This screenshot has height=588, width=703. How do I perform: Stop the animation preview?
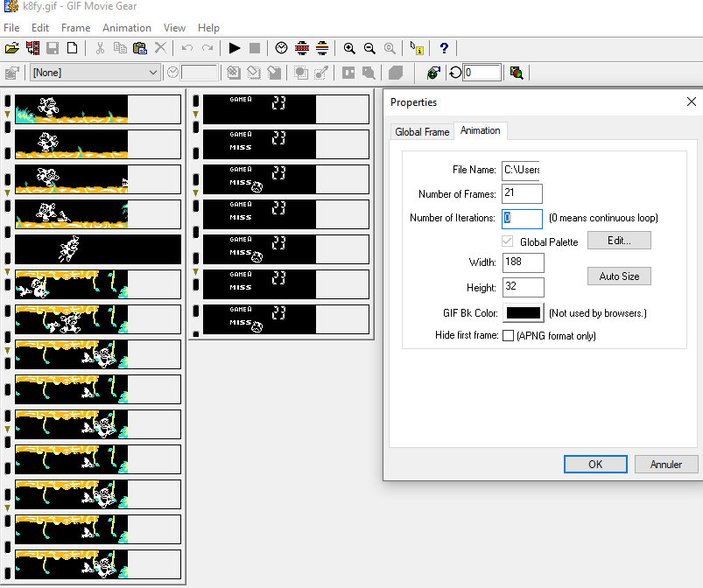(x=255, y=48)
